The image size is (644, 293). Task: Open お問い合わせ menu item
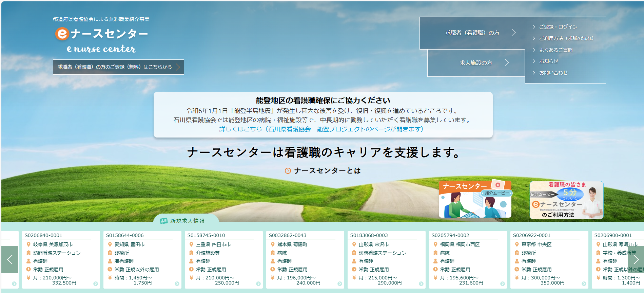click(x=553, y=73)
